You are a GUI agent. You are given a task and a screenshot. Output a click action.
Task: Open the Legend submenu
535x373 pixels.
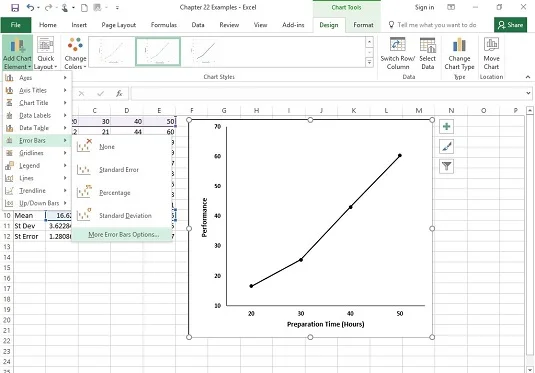tap(36, 166)
